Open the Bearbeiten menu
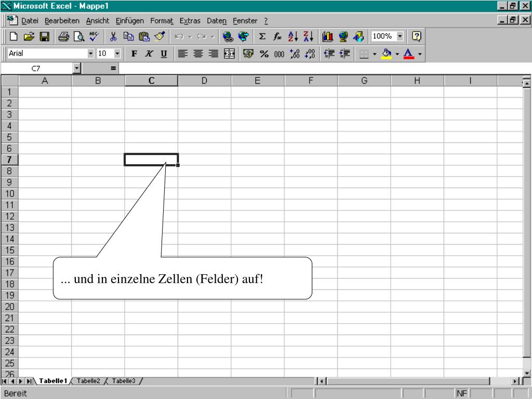Image resolution: width=532 pixels, height=399 pixels. pyautogui.click(x=62, y=21)
